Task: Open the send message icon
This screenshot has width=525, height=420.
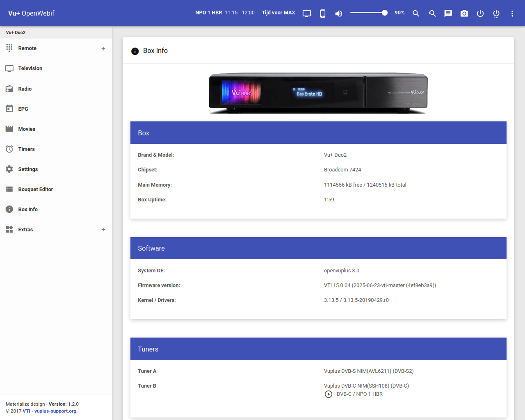Action: [448, 14]
